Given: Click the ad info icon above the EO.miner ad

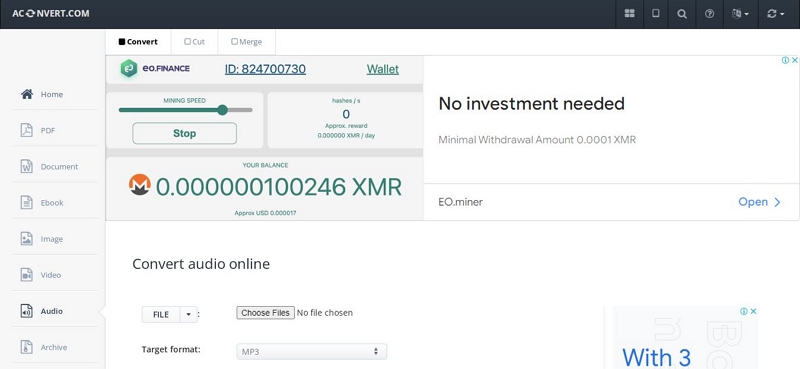Looking at the screenshot, I should (785, 60).
